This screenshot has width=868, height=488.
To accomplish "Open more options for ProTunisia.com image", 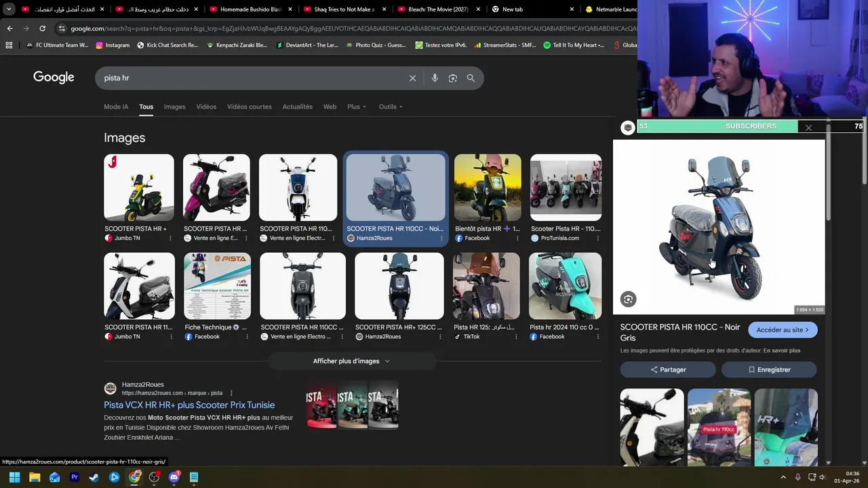I will click(x=598, y=239).
